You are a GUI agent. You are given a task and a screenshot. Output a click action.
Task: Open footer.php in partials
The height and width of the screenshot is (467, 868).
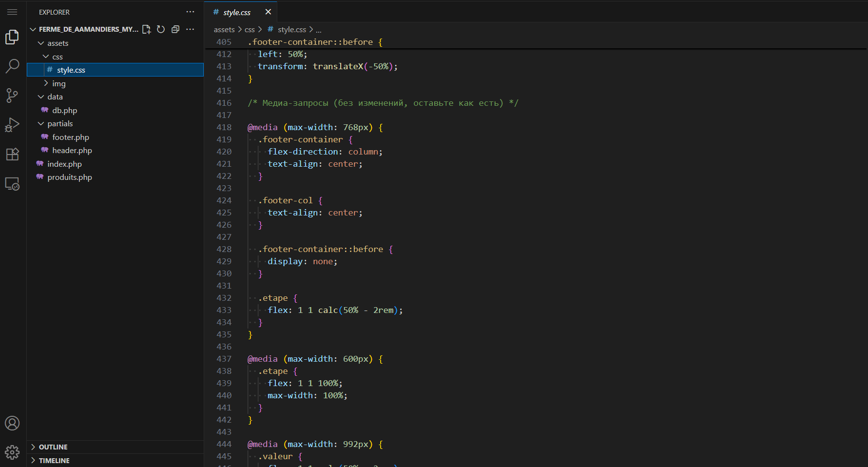pyautogui.click(x=115, y=137)
